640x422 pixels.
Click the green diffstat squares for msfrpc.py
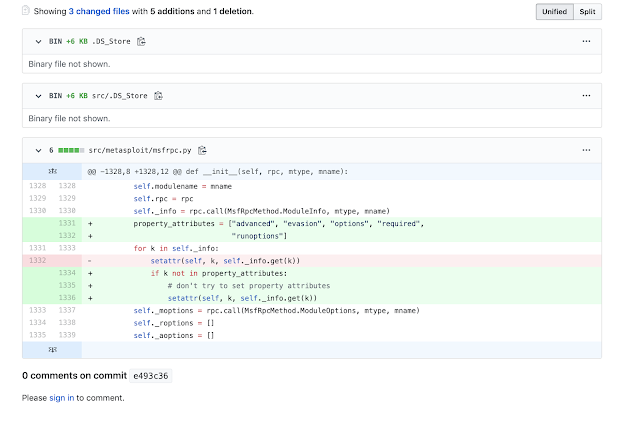point(70,150)
